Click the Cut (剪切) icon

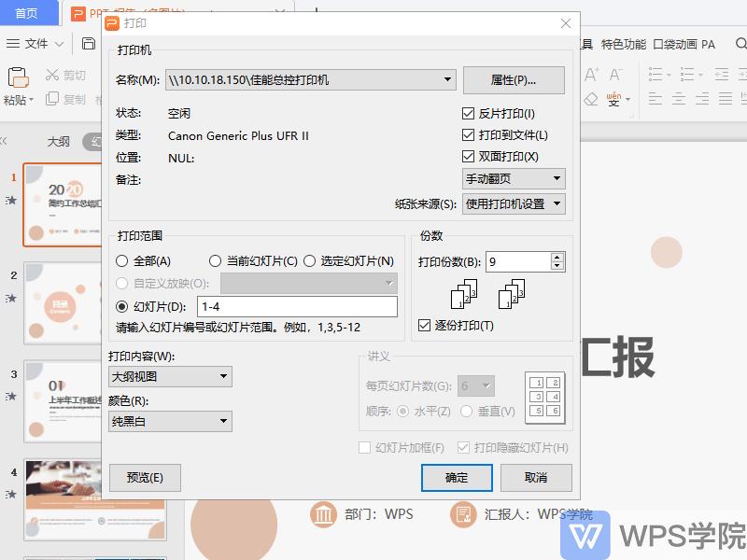52,74
